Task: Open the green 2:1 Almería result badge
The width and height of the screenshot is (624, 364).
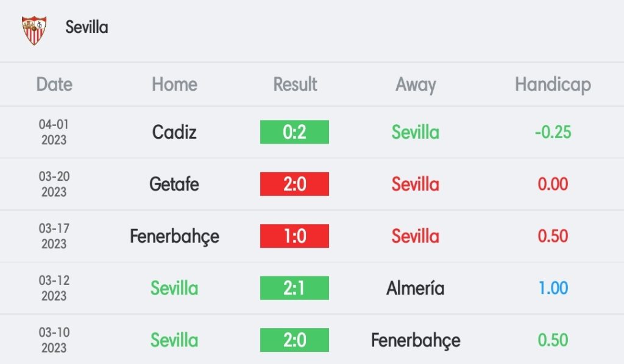Action: pos(294,288)
